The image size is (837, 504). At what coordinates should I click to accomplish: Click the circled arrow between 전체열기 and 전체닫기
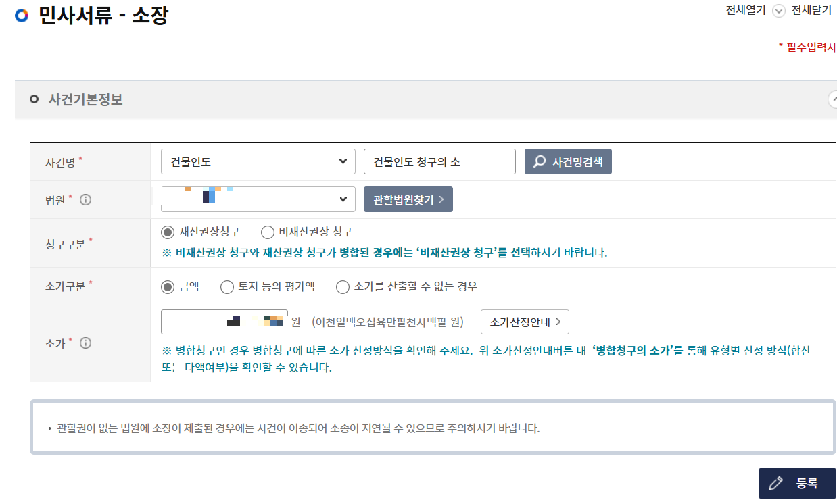[779, 11]
